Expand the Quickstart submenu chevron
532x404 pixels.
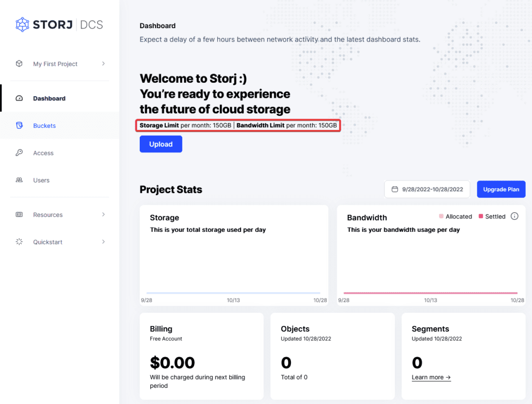click(x=103, y=242)
